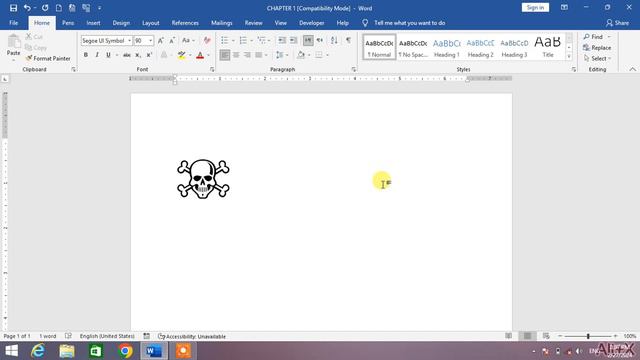Open line spacing options

[282, 55]
